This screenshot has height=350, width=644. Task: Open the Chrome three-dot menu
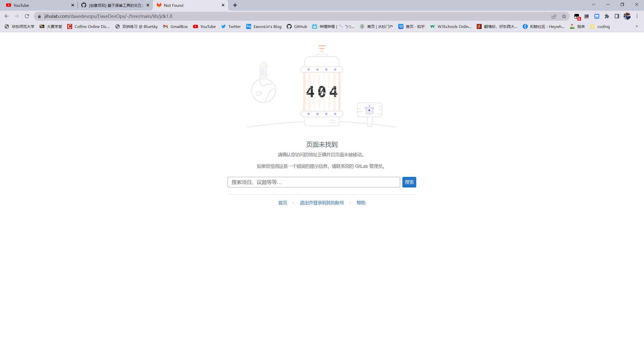(x=637, y=16)
